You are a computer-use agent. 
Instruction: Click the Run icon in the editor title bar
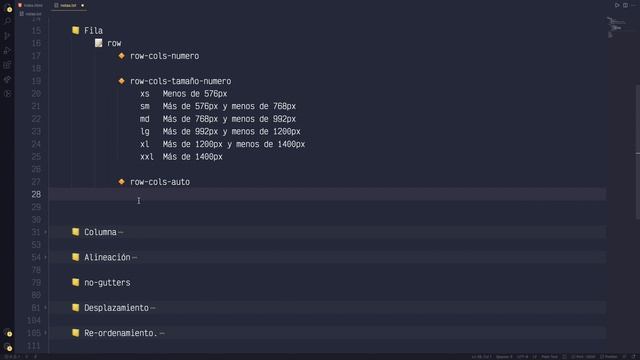point(617,5)
